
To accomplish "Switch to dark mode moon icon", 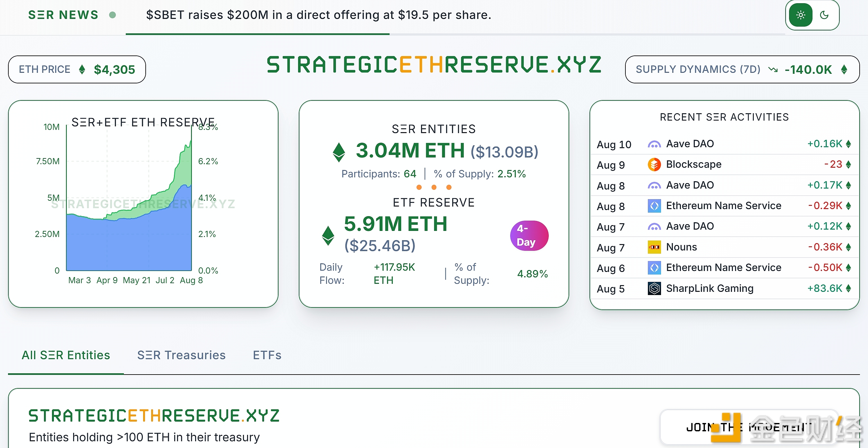I will pyautogui.click(x=824, y=15).
